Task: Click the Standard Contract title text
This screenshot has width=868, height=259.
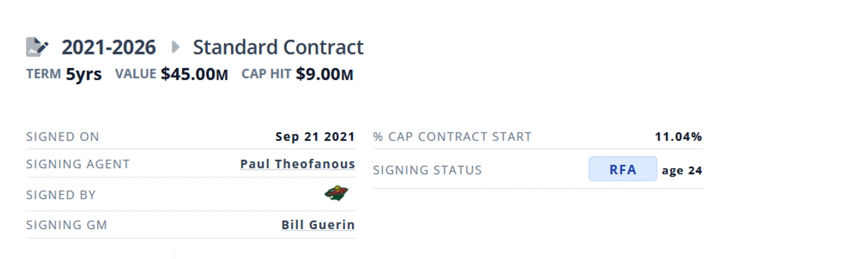Action: coord(278,48)
